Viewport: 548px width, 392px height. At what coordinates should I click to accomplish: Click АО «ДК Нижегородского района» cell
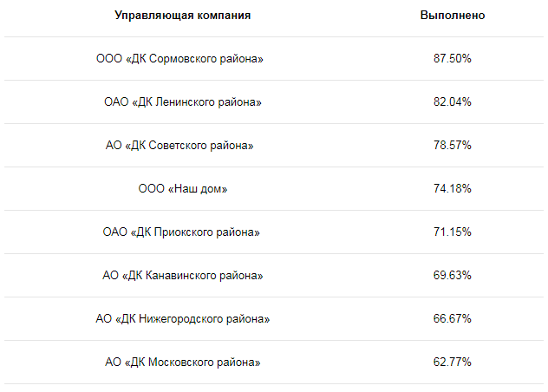182,318
